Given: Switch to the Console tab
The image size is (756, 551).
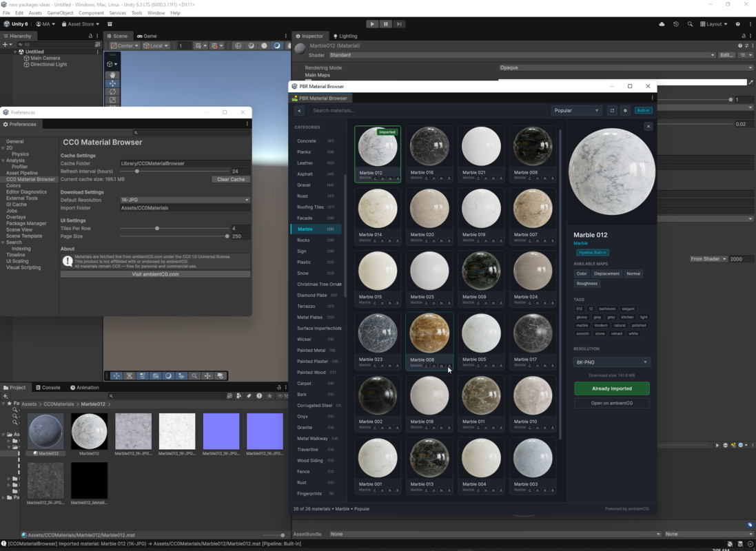Looking at the screenshot, I should coord(48,388).
